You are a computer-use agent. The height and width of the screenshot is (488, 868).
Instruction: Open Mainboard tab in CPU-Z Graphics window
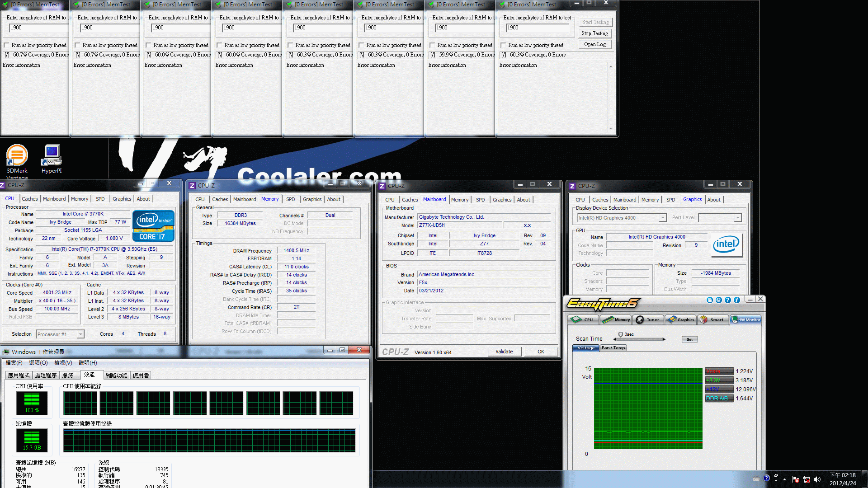tap(625, 200)
